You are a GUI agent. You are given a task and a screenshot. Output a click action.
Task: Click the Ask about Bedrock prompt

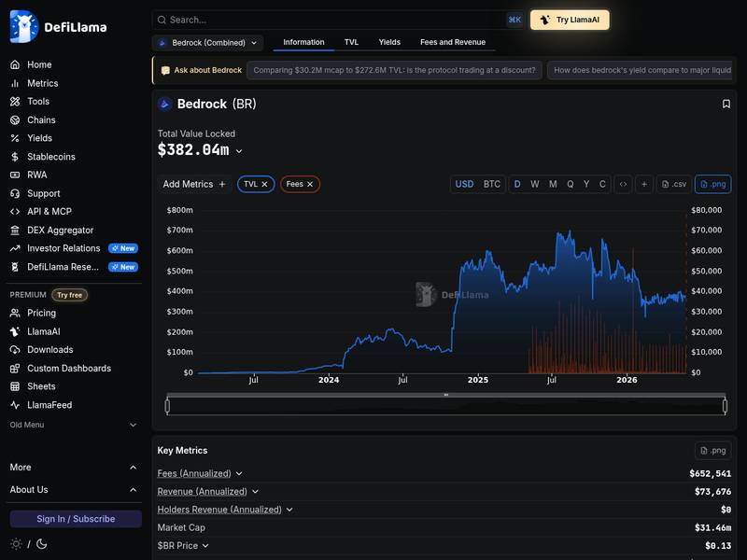click(x=202, y=71)
